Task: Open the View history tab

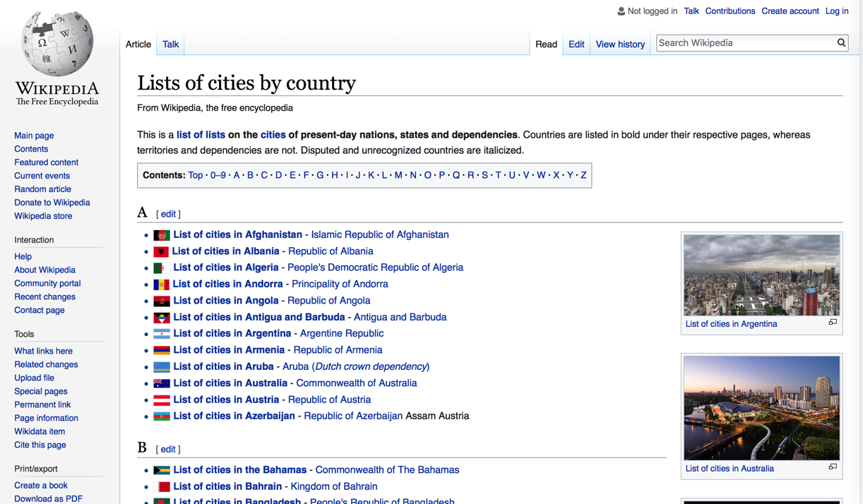Action: point(620,44)
